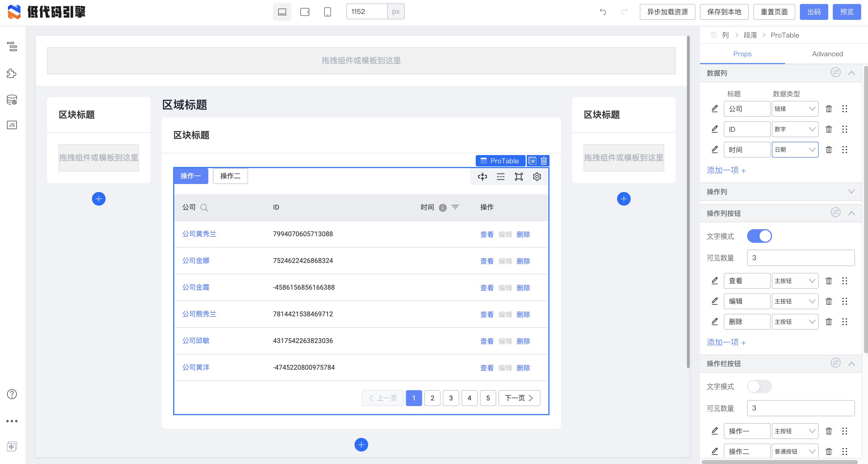
Task: Open data type dropdown for 公司 column
Action: click(x=794, y=109)
